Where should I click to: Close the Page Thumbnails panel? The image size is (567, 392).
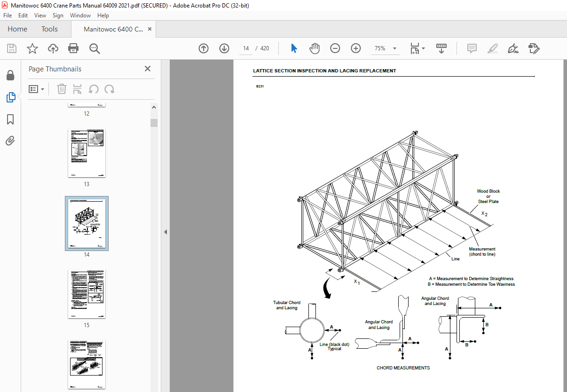coord(148,69)
